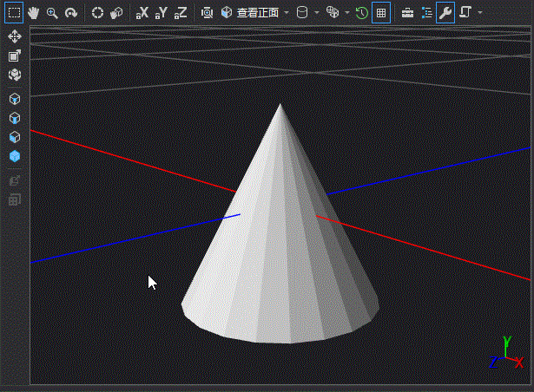
Task: Toggle the grid display button
Action: (381, 13)
